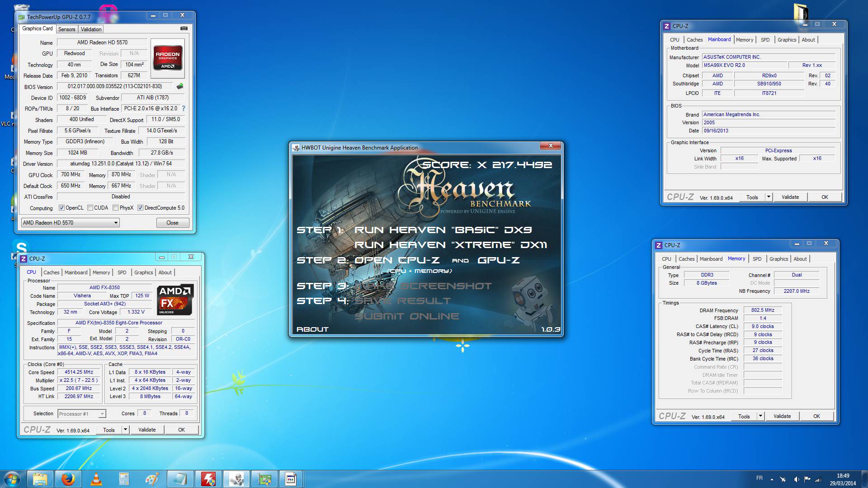Viewport: 868px width, 488px height.
Task: Click the bus interface question mark icon
Action: click(x=183, y=108)
